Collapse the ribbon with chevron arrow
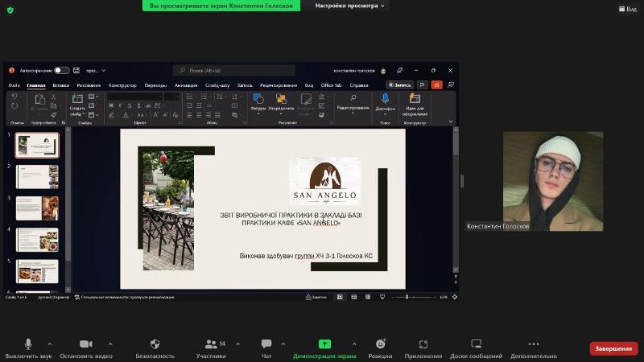644x362 pixels. pyautogui.click(x=451, y=121)
